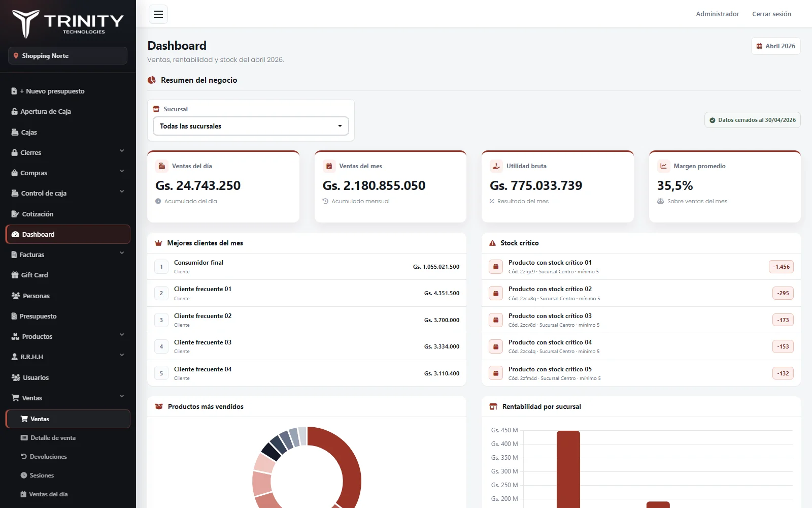Click the Cerrar sesión link
Screen dimensions: 812x508
click(x=771, y=14)
